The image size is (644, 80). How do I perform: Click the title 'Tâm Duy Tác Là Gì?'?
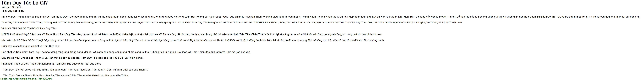(24, 3)
